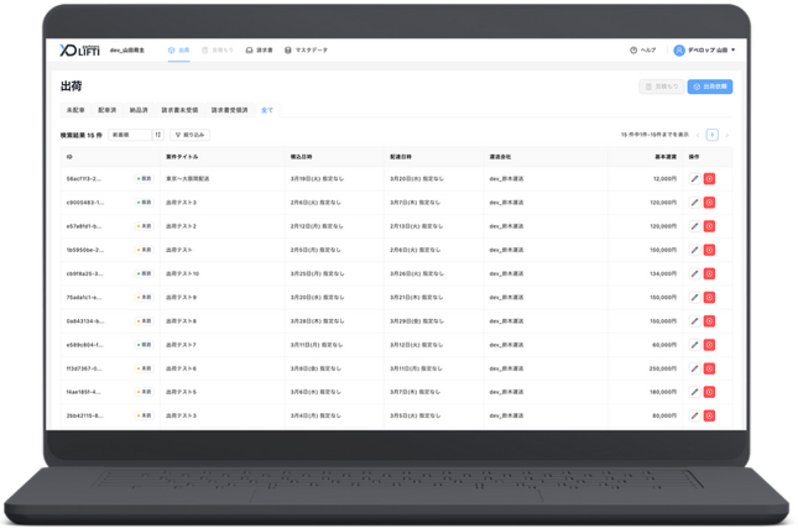The height and width of the screenshot is (532, 798).
Task: Click status badge in the 出荷テスト7 row
Action: tap(144, 344)
